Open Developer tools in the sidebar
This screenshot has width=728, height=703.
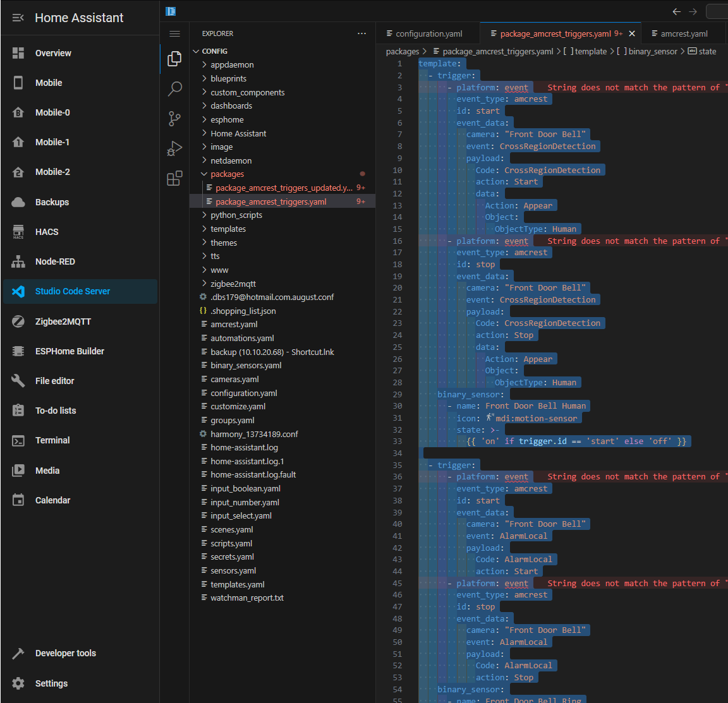tap(66, 653)
